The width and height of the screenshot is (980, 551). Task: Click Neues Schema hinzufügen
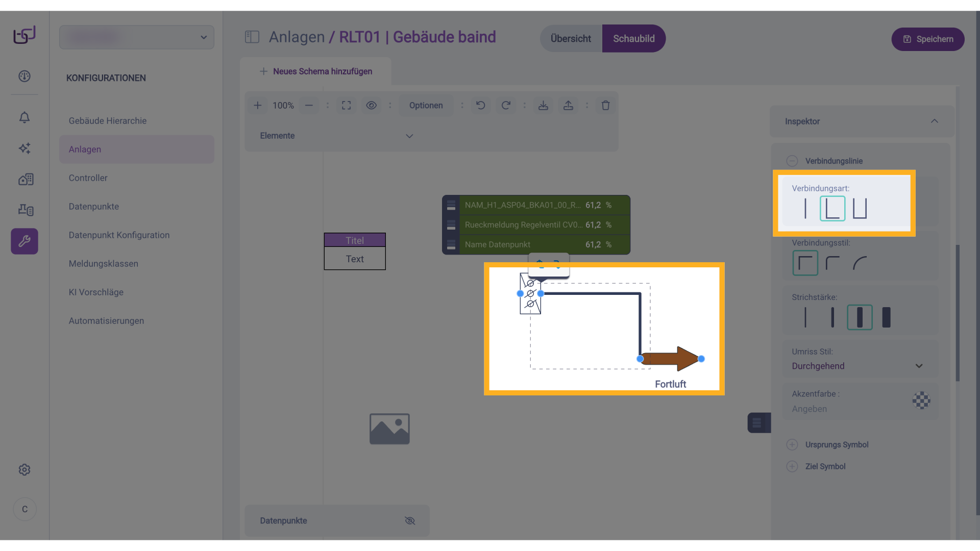(316, 71)
